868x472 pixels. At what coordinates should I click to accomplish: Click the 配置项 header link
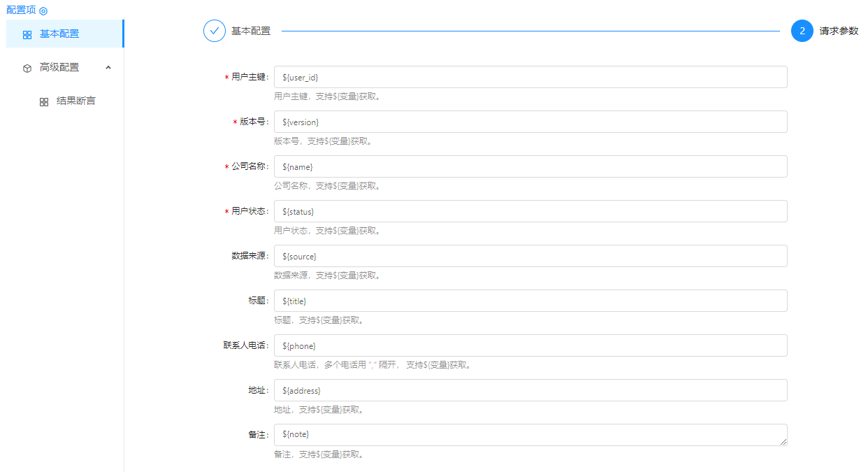coord(20,10)
